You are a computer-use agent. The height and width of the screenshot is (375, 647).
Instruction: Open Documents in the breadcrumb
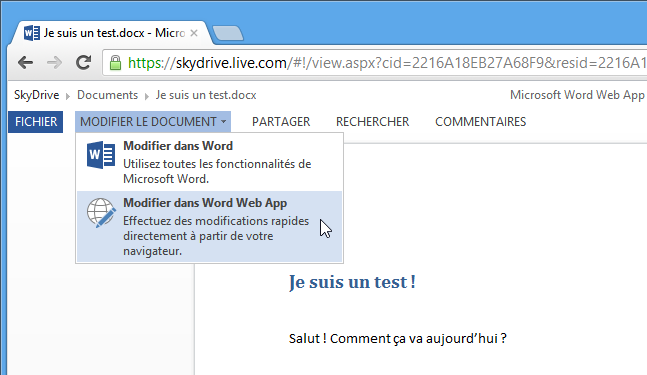pyautogui.click(x=108, y=95)
